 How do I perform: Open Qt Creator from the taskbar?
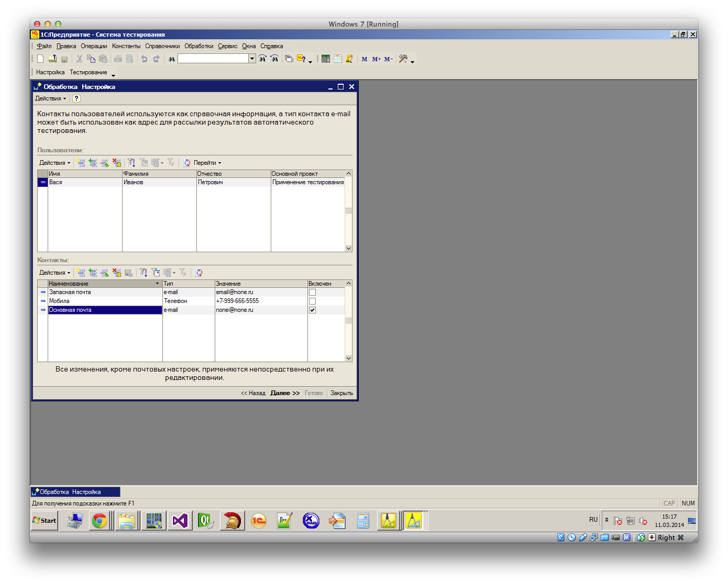tap(205, 521)
